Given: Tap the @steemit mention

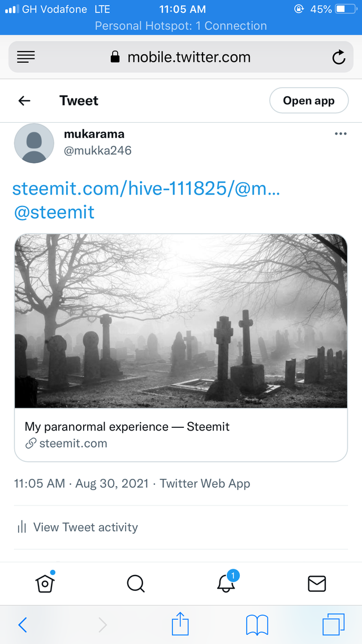Looking at the screenshot, I should [x=54, y=212].
